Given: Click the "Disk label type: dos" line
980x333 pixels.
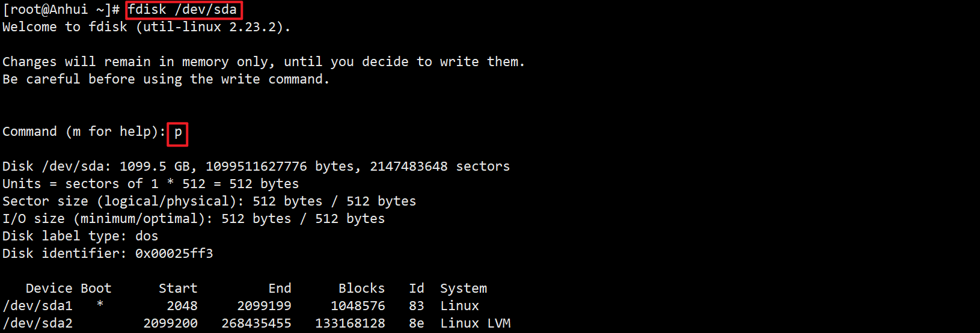Looking at the screenshot, I should 80,236.
